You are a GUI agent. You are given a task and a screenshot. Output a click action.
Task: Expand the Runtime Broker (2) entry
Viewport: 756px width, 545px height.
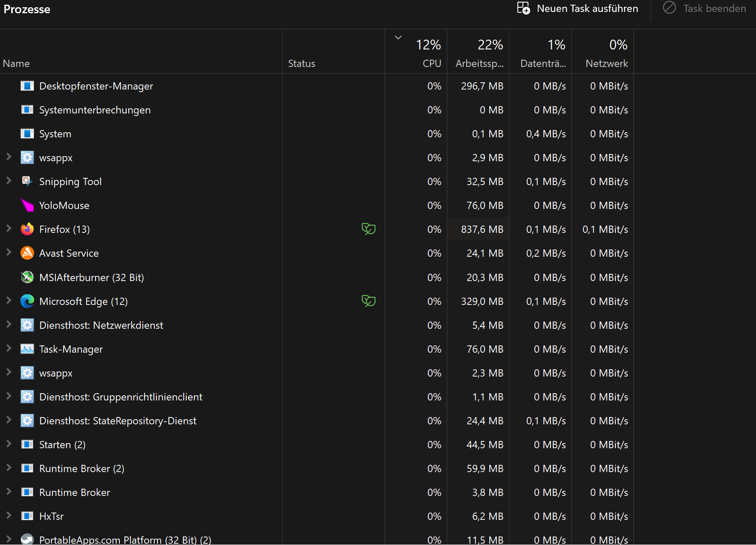(9, 468)
